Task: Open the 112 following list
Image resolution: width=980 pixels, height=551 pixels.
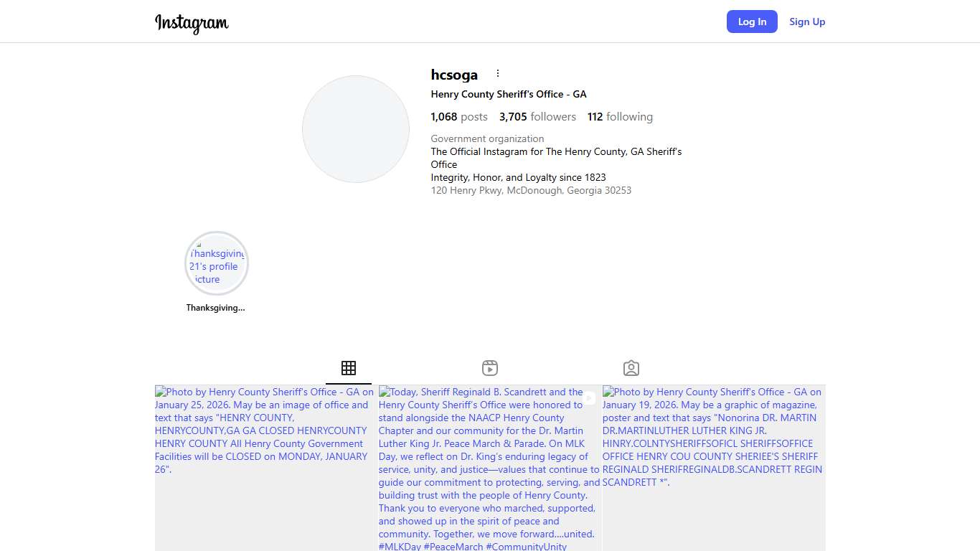Action: click(x=620, y=117)
